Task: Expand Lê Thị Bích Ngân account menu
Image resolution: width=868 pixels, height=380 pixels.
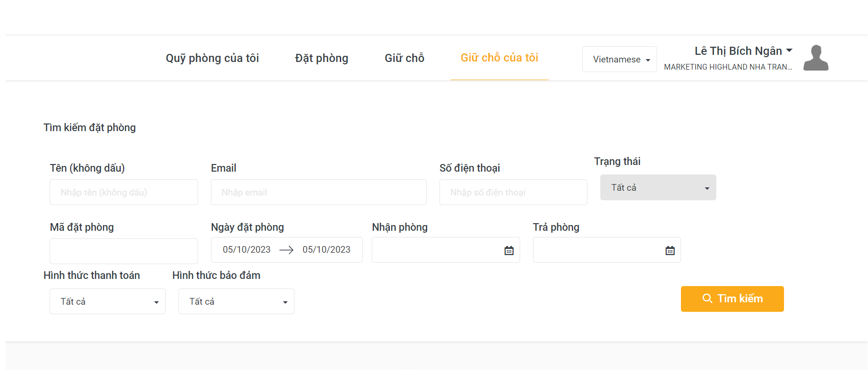Action: click(743, 51)
